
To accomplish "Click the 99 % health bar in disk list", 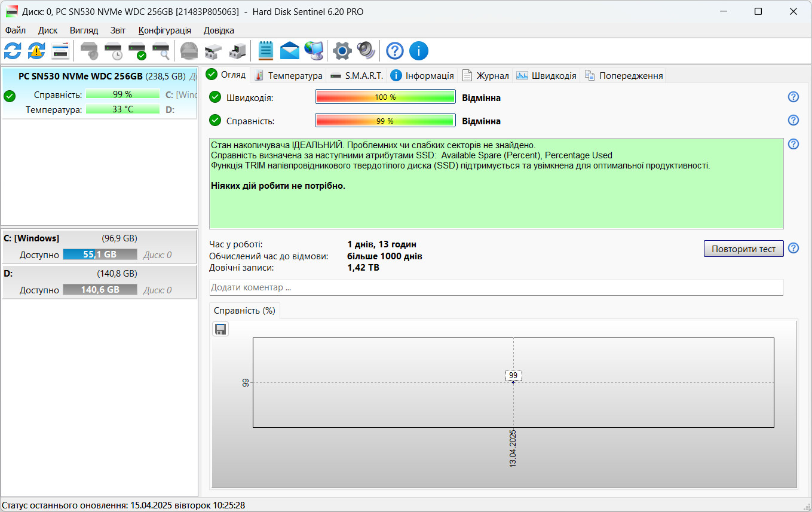I will 122,94.
